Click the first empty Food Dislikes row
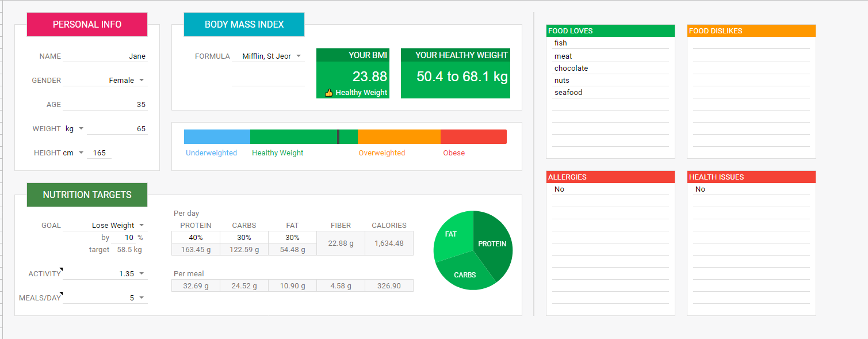 (751, 43)
